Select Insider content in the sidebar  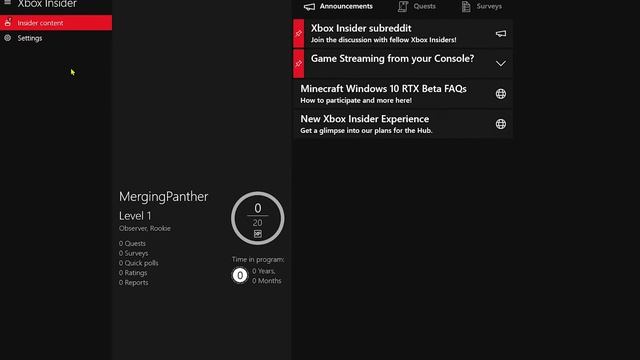(56, 23)
